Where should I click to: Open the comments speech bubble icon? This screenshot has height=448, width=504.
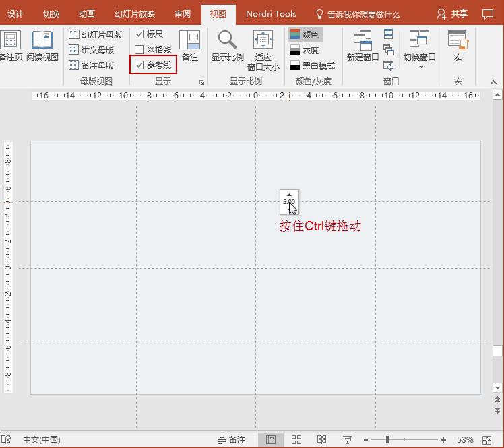(x=488, y=13)
